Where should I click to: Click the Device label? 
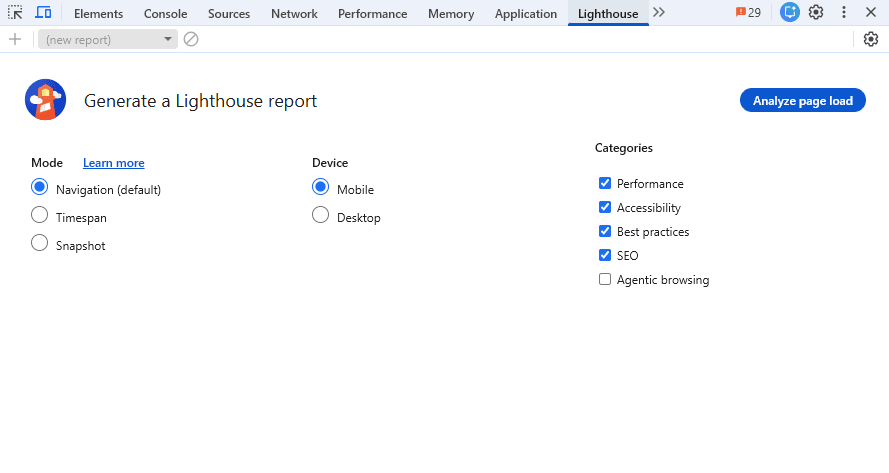tap(330, 163)
